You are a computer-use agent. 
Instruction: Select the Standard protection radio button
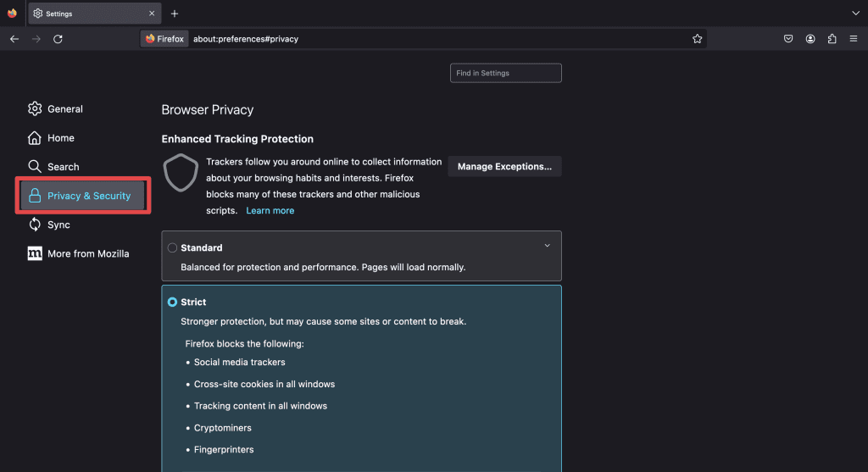point(173,248)
